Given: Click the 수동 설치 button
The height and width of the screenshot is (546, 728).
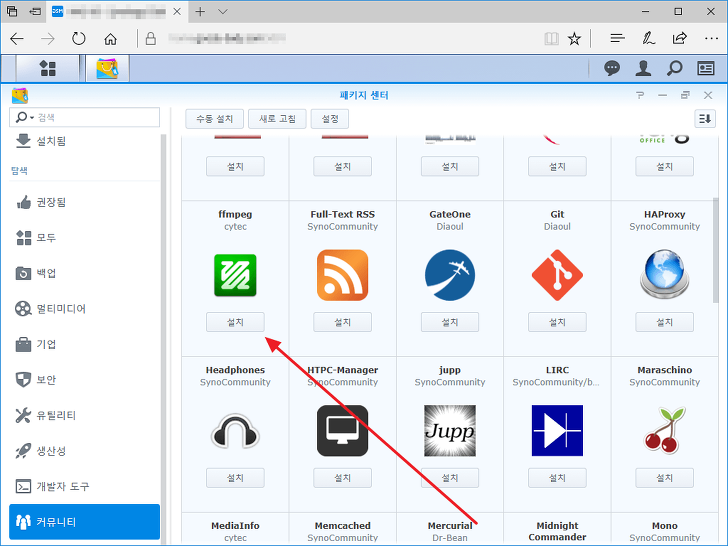Looking at the screenshot, I should [x=214, y=119].
